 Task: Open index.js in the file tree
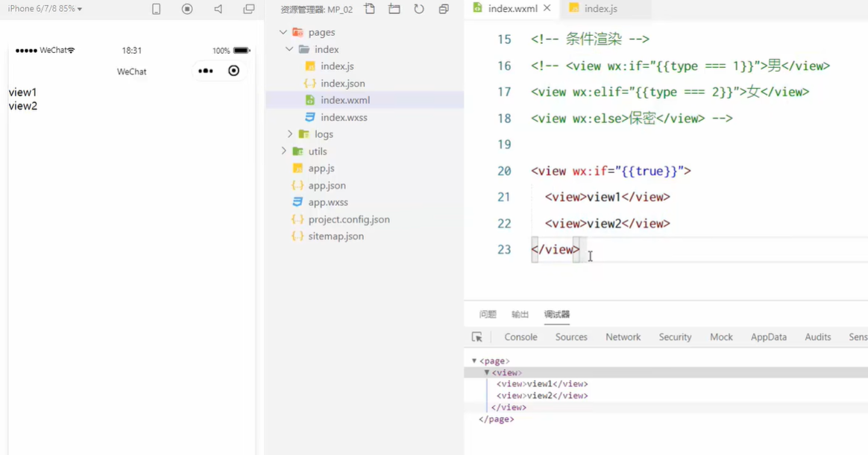[337, 66]
